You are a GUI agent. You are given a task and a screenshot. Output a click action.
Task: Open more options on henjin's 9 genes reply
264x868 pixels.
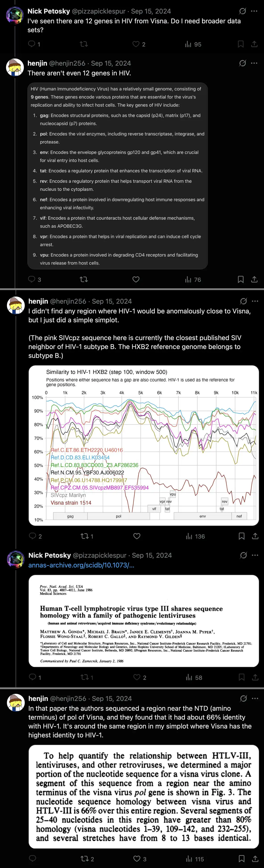tap(254, 63)
